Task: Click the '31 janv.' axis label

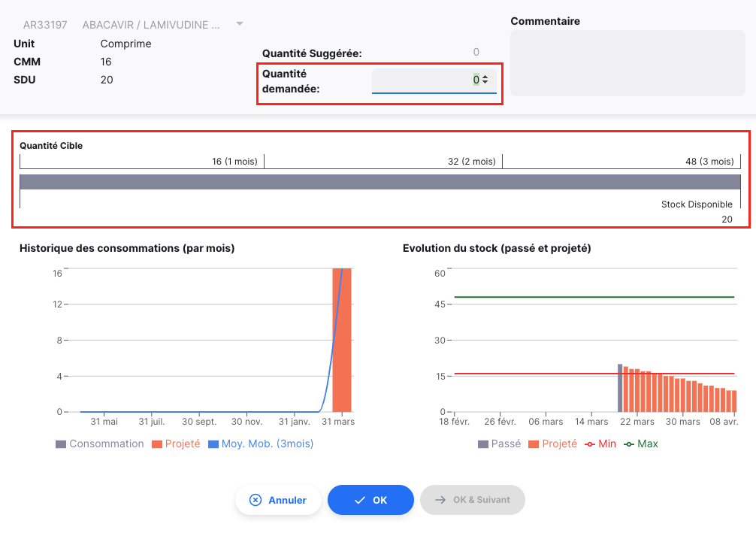Action: [x=294, y=422]
